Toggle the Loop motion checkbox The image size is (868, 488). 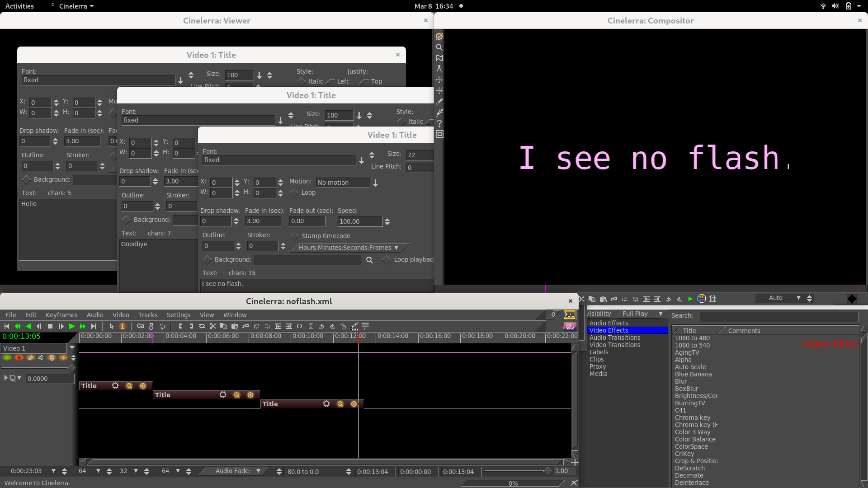coord(294,193)
